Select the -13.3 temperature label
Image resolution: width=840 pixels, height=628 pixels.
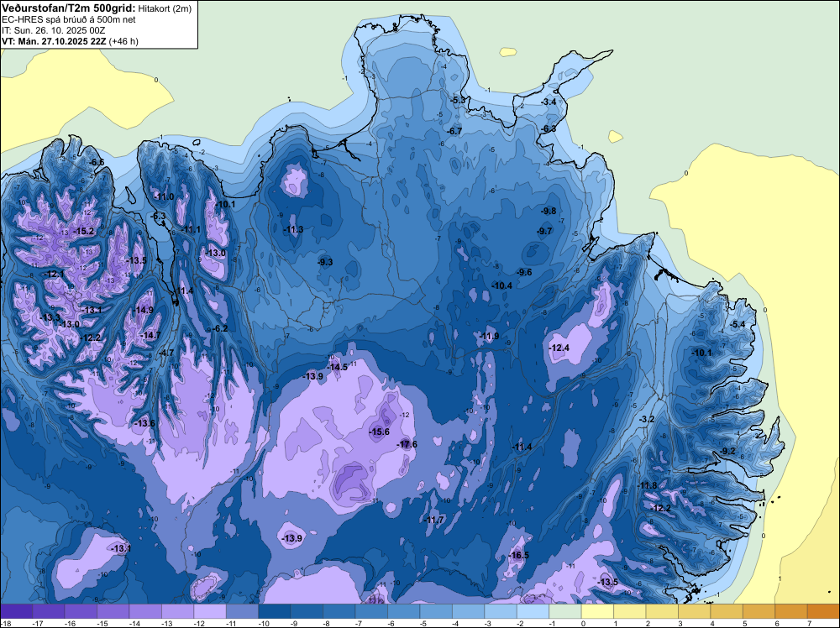50,317
